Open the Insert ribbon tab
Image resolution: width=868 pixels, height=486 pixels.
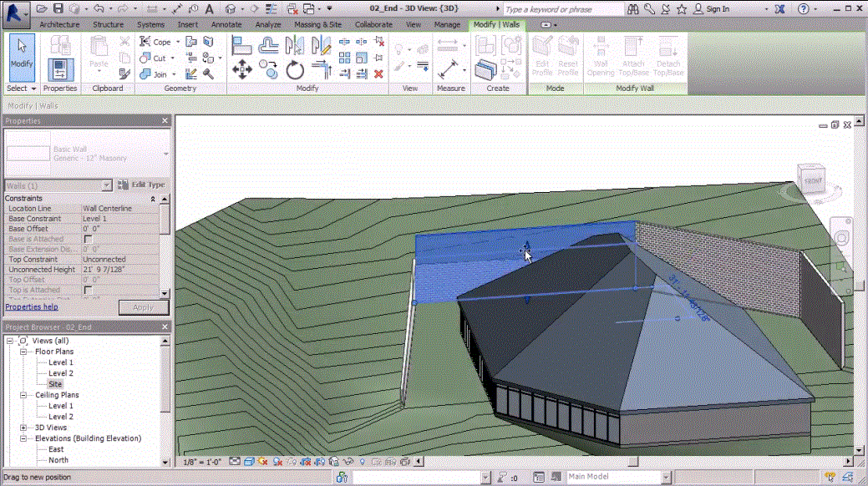pyautogui.click(x=188, y=24)
